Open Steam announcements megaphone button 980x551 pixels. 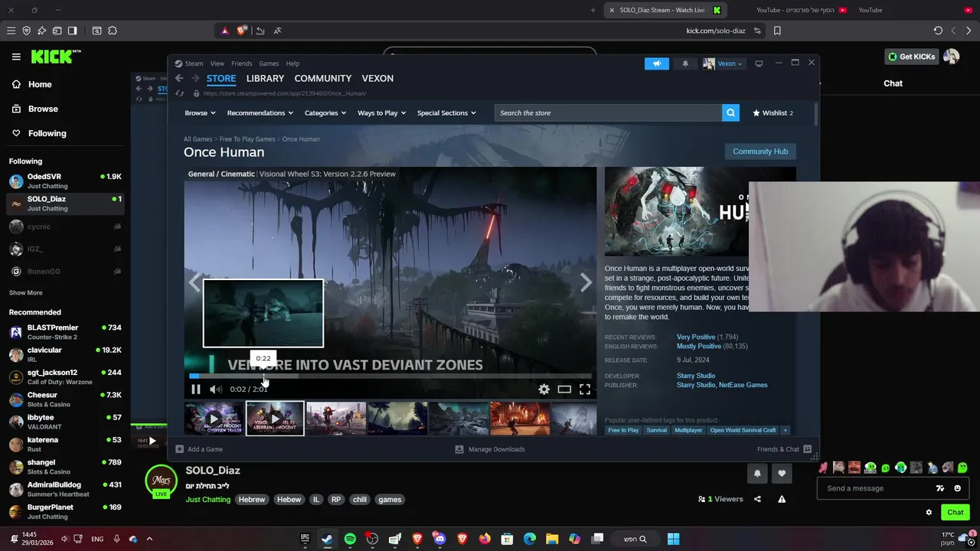(x=656, y=64)
